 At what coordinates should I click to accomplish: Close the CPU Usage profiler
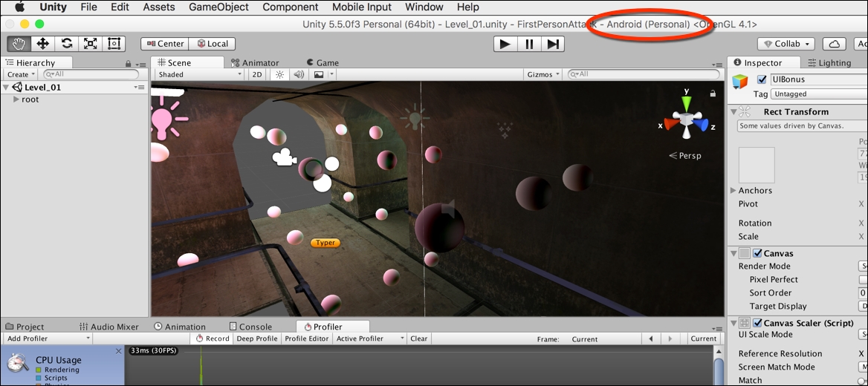118,351
